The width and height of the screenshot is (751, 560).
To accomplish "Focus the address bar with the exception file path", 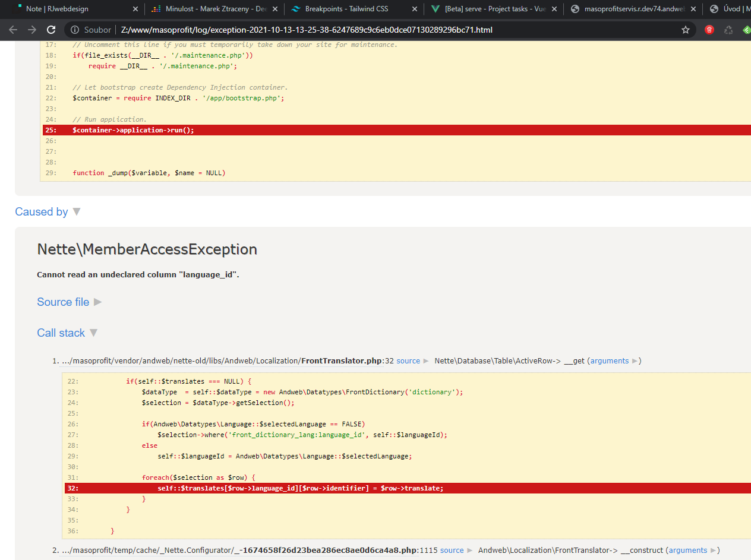I will pyautogui.click(x=380, y=30).
